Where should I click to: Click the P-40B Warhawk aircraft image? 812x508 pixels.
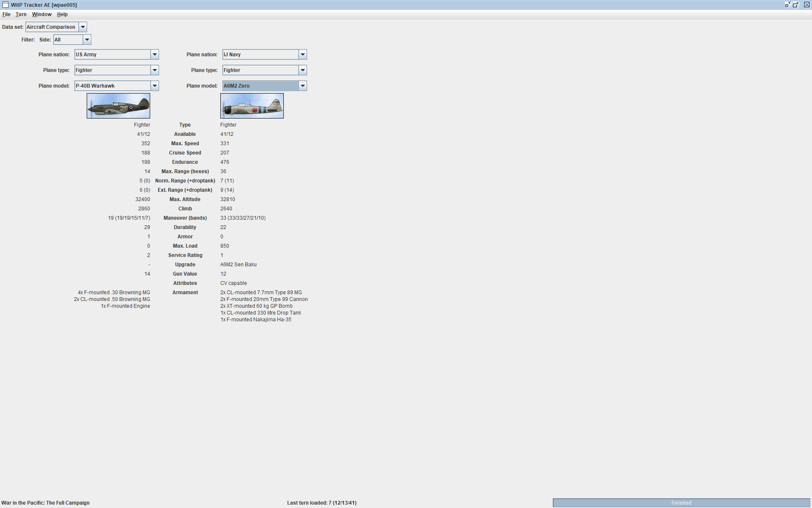118,106
